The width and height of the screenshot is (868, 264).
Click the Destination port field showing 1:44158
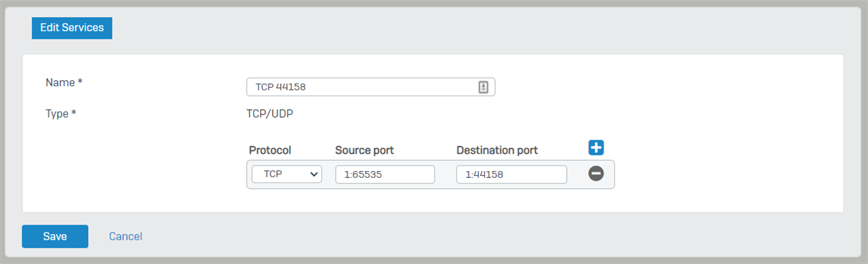(x=511, y=174)
